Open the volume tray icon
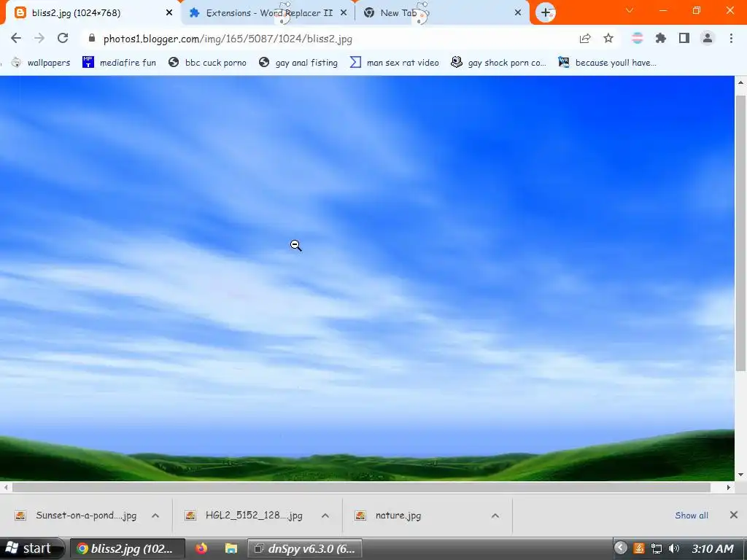 pos(673,548)
